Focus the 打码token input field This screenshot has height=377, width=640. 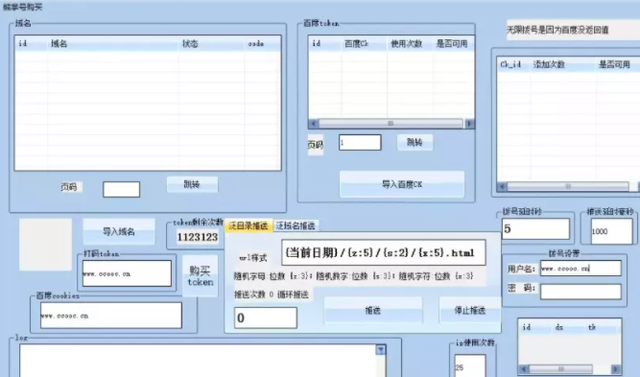pos(127,273)
